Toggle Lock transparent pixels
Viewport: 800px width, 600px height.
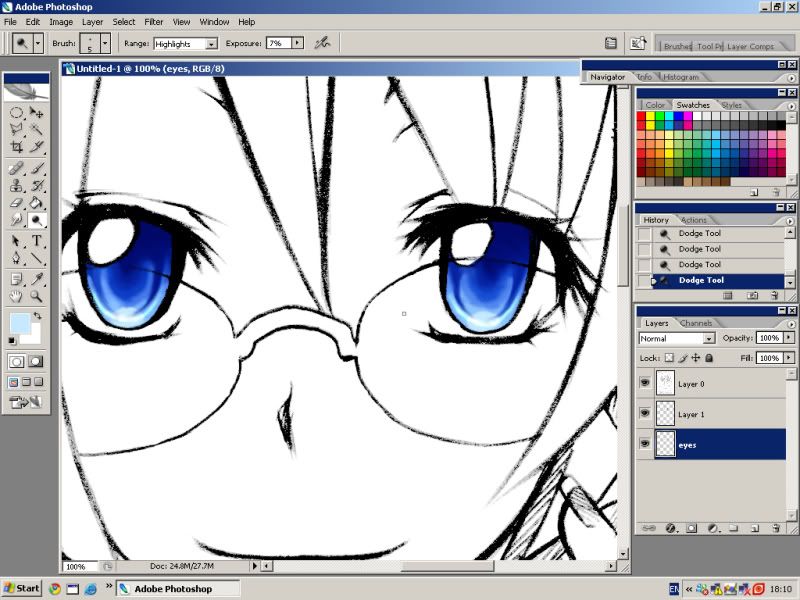click(669, 358)
